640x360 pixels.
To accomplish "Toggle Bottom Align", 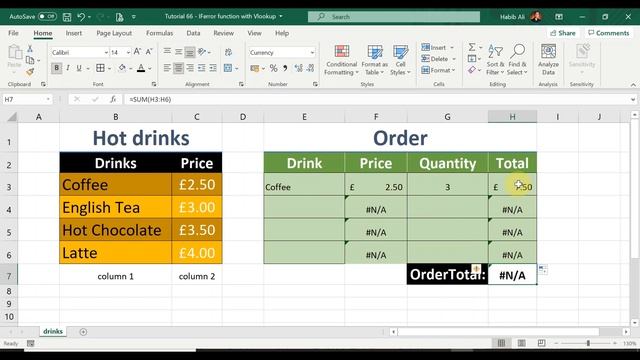I will point(190,52).
